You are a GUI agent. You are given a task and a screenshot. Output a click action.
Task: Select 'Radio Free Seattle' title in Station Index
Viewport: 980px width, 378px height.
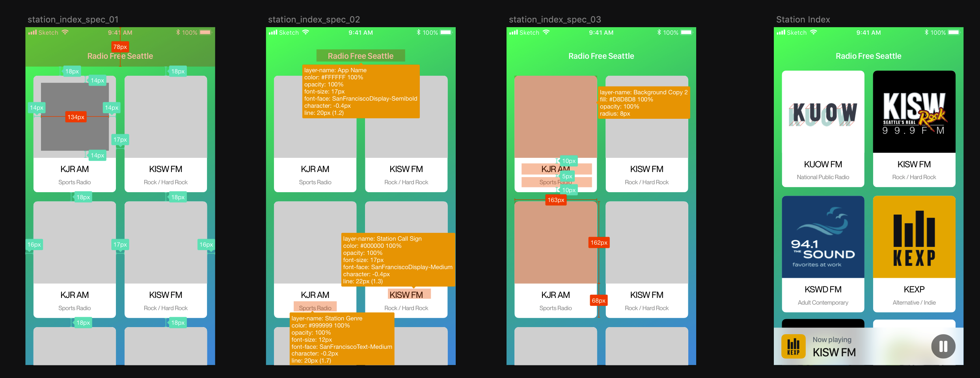(868, 56)
